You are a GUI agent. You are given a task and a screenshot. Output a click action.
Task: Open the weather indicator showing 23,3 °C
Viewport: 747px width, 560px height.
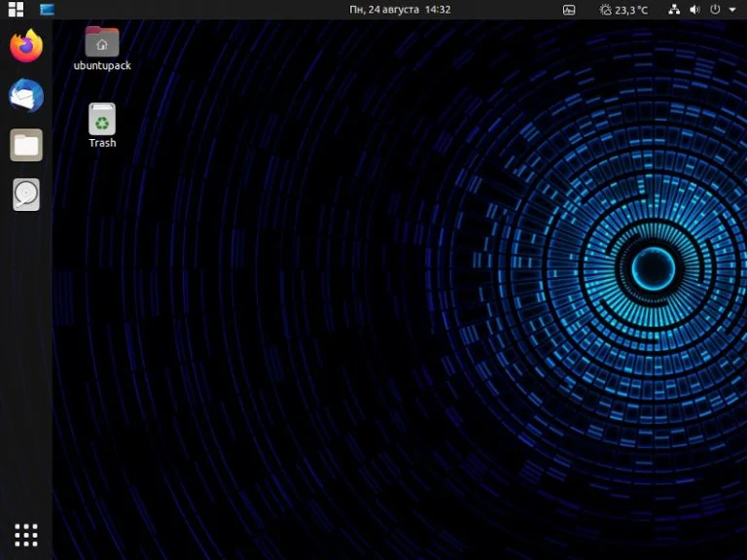click(623, 10)
